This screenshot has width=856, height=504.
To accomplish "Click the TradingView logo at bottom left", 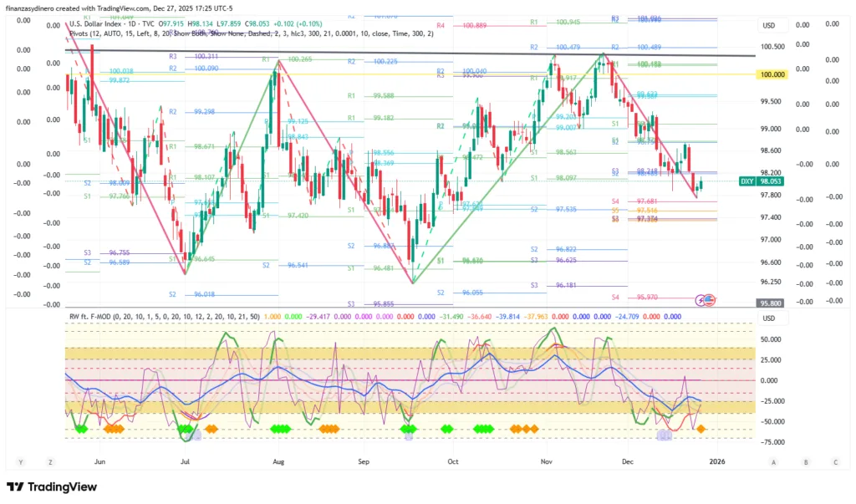I will point(52,487).
